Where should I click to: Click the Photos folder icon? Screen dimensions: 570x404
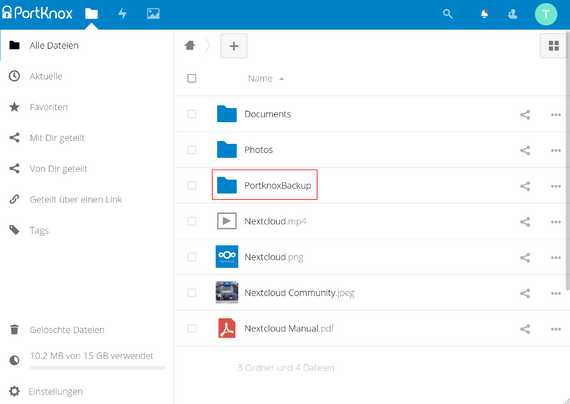click(x=227, y=149)
